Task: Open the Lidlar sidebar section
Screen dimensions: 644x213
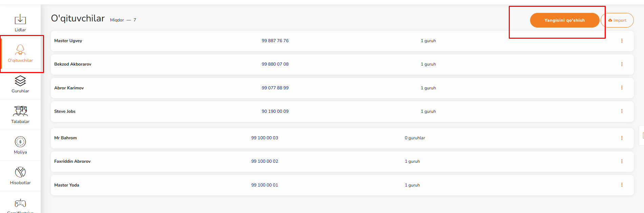Action: pyautogui.click(x=20, y=23)
